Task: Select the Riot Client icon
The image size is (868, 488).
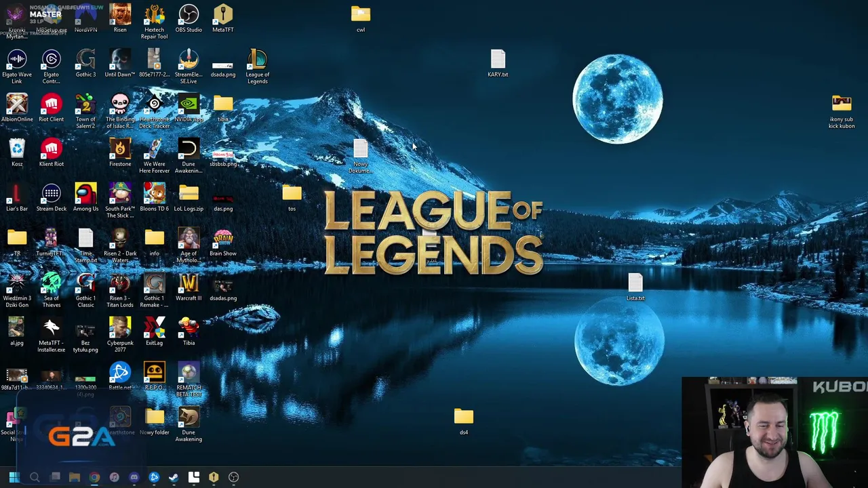Action: [51, 108]
